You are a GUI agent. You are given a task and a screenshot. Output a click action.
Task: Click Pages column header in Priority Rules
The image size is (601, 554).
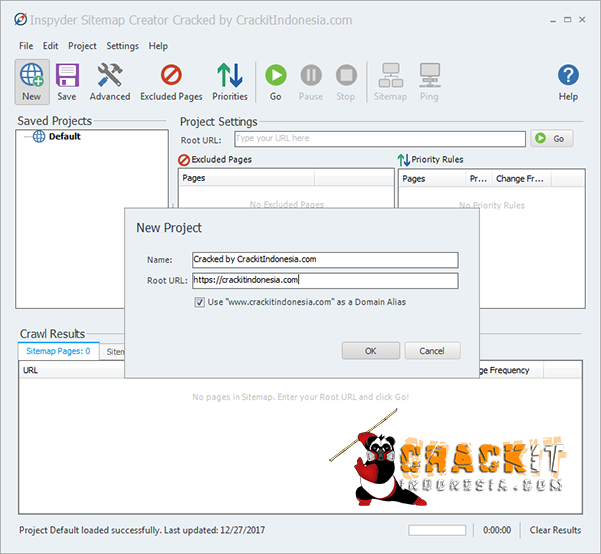click(x=432, y=179)
